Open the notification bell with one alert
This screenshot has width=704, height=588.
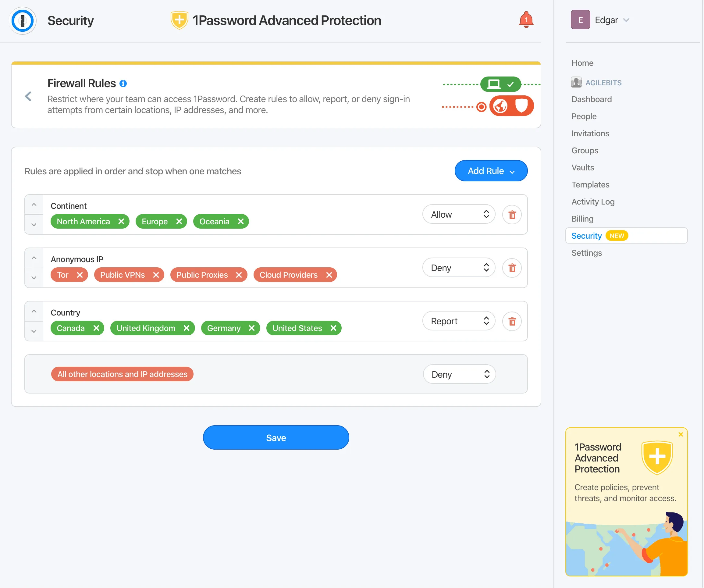(x=526, y=20)
